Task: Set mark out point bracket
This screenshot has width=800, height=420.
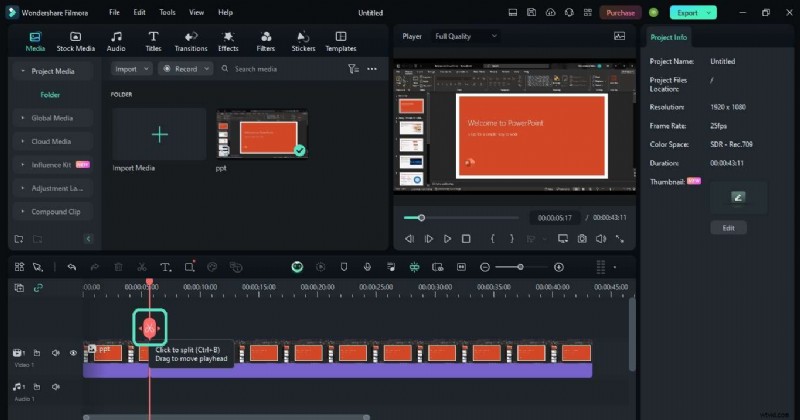Action: coord(512,239)
